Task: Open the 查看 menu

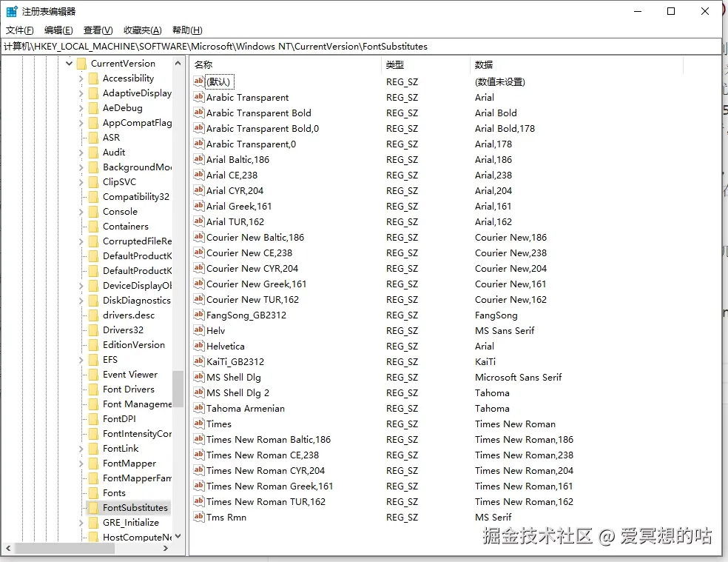Action: click(x=97, y=30)
